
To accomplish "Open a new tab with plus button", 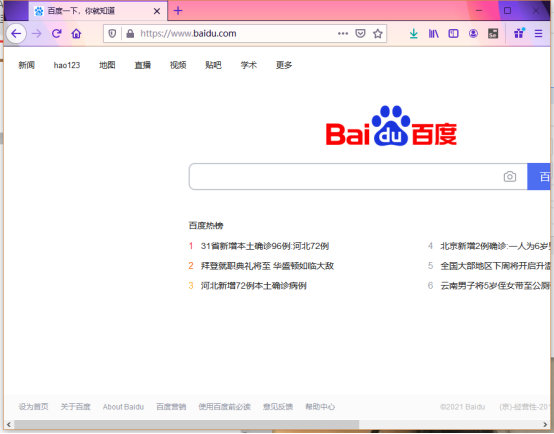I will 178,11.
